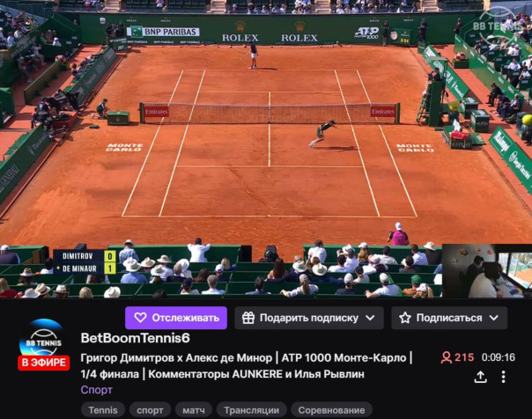Select the Трансляции tag
Screen dimensions: 532x419
251,410
